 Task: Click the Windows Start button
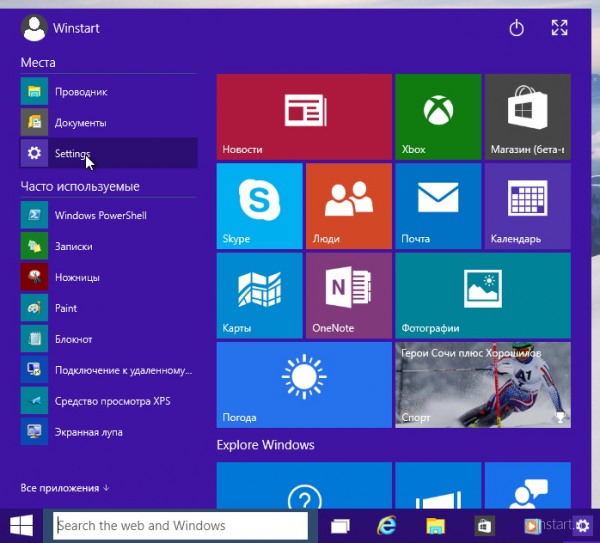(x=22, y=525)
